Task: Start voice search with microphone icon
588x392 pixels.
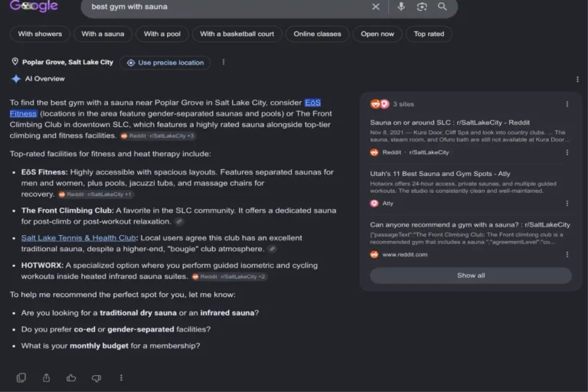Action: click(x=401, y=7)
